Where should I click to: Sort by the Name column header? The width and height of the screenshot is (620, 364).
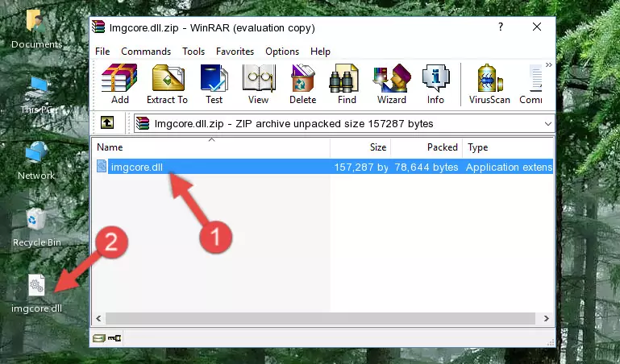[x=211, y=147]
